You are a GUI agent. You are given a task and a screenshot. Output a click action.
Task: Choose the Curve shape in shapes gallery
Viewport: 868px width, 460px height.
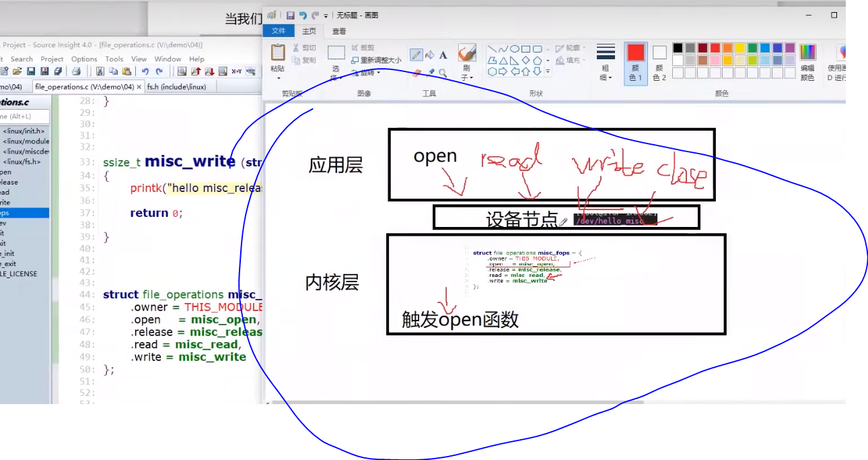coord(503,49)
